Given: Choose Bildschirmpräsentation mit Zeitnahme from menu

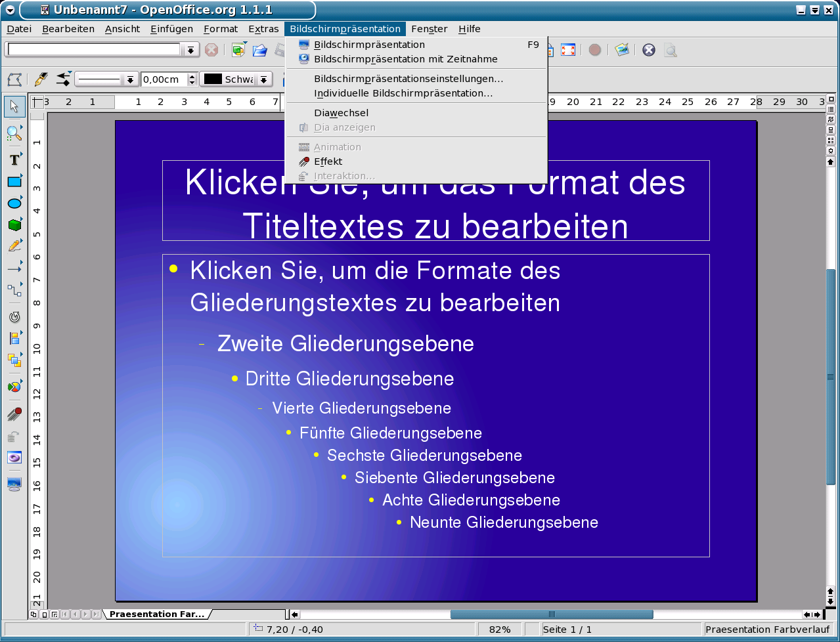Looking at the screenshot, I should tap(405, 59).
